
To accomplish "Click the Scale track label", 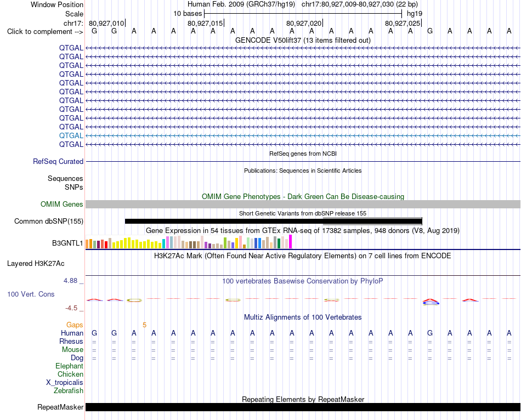I will pyautogui.click(x=74, y=14).
